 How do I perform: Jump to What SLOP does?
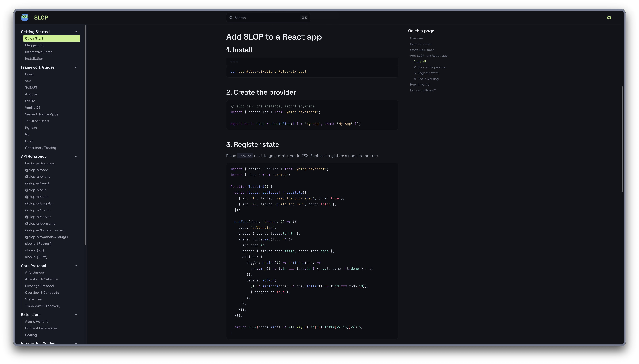coord(422,50)
